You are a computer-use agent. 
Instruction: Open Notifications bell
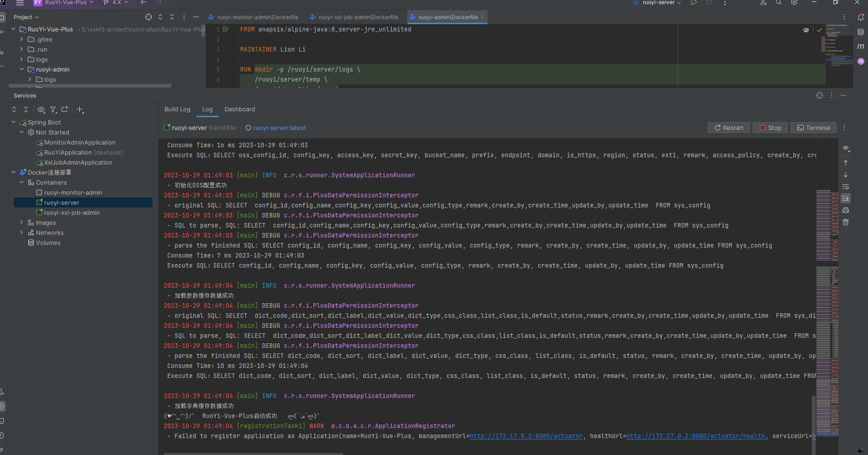pos(861,17)
